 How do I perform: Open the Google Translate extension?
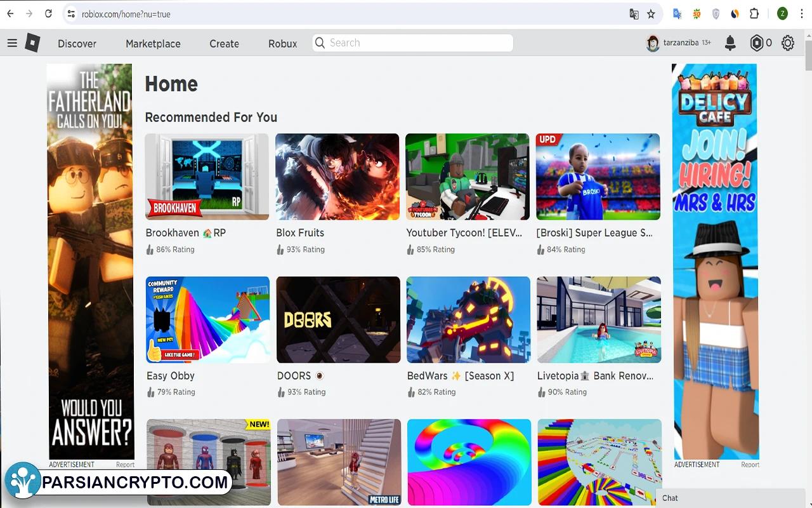pos(678,14)
